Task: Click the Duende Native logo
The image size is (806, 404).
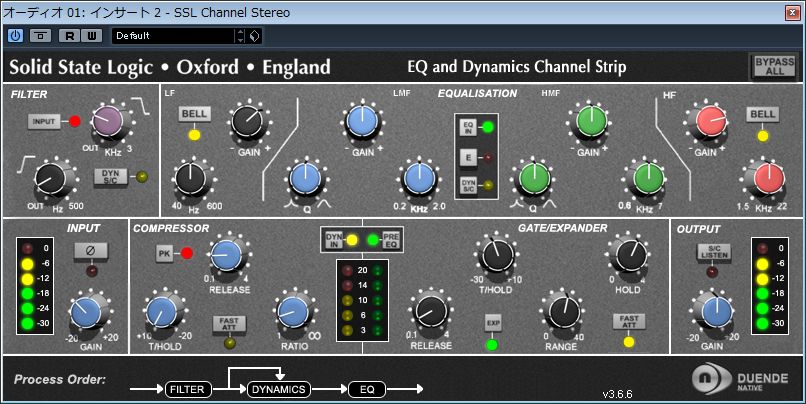Action: pyautogui.click(x=740, y=379)
